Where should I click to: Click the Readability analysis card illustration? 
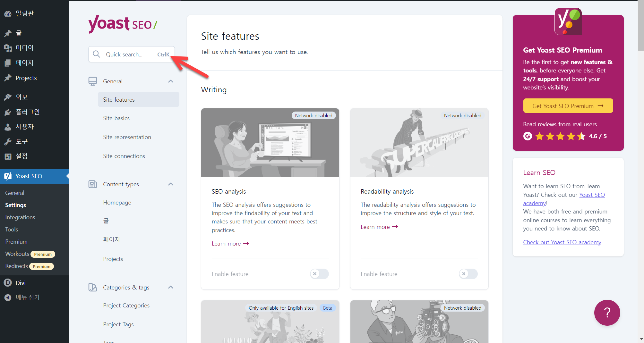tap(419, 143)
